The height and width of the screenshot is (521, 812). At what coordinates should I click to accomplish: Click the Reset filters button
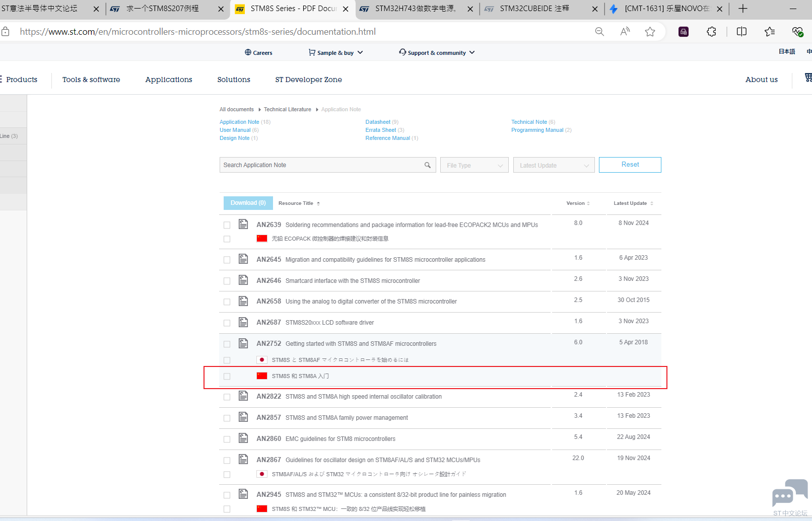pyautogui.click(x=630, y=165)
